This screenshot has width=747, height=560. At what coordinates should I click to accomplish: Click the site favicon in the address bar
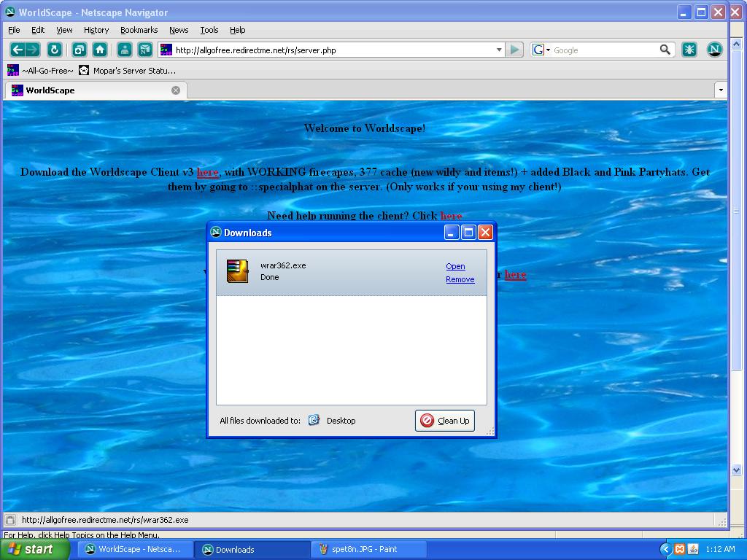(166, 50)
